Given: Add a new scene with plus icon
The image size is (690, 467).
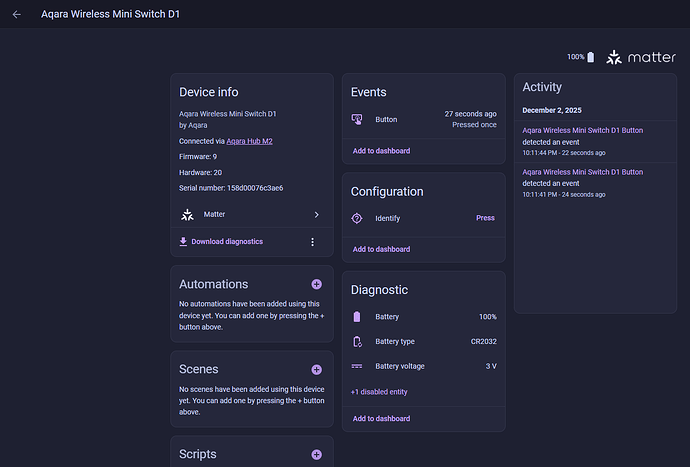Looking at the screenshot, I should click(x=316, y=370).
